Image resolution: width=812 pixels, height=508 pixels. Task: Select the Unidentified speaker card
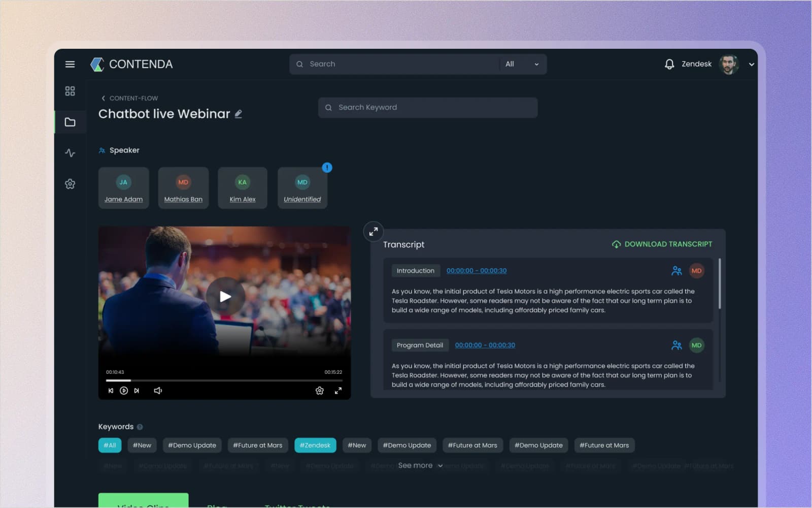tap(302, 188)
